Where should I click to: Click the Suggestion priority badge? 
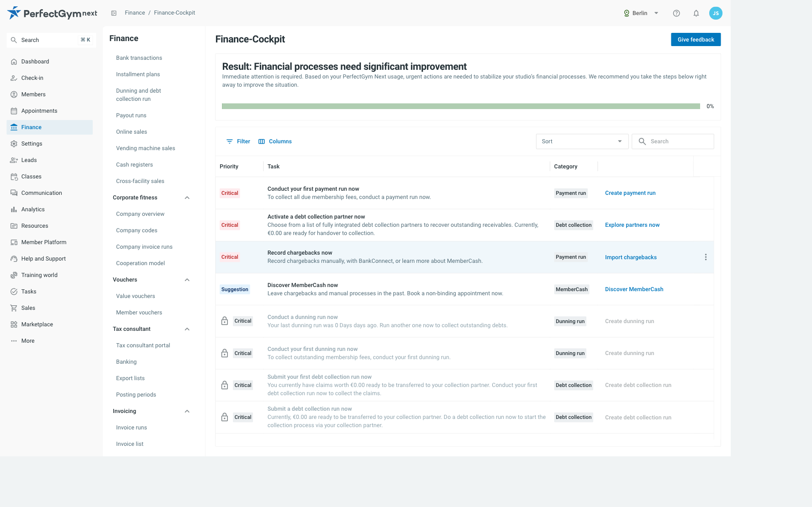(x=235, y=289)
